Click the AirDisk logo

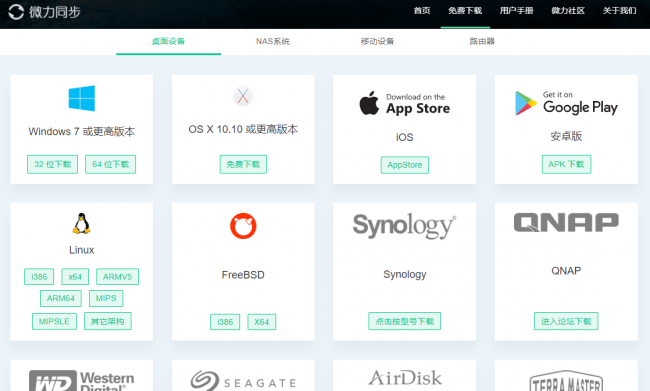pos(405,378)
